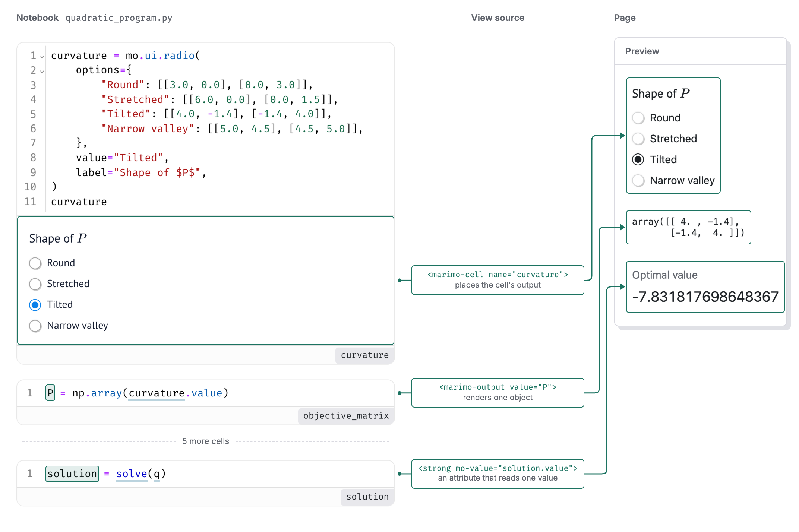Click the curvature cell name tag
Screen dimensions: 799x532
coord(365,355)
